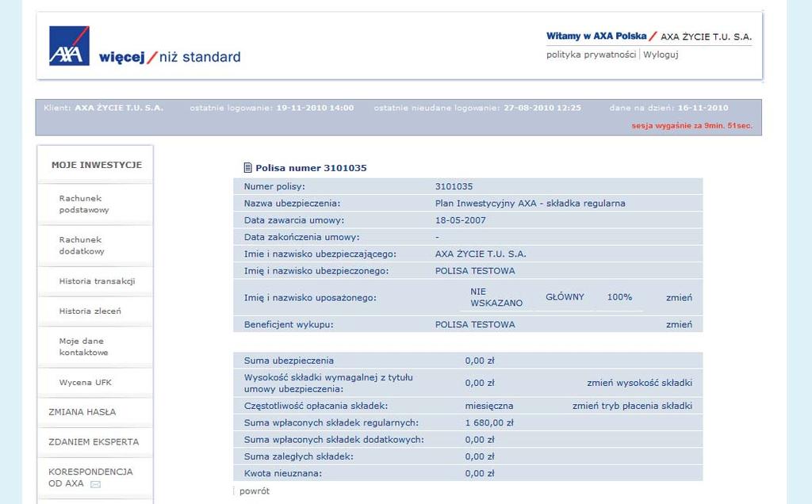Go to ZMIANA HASŁA page
This screenshot has width=812, height=504.
82,412
